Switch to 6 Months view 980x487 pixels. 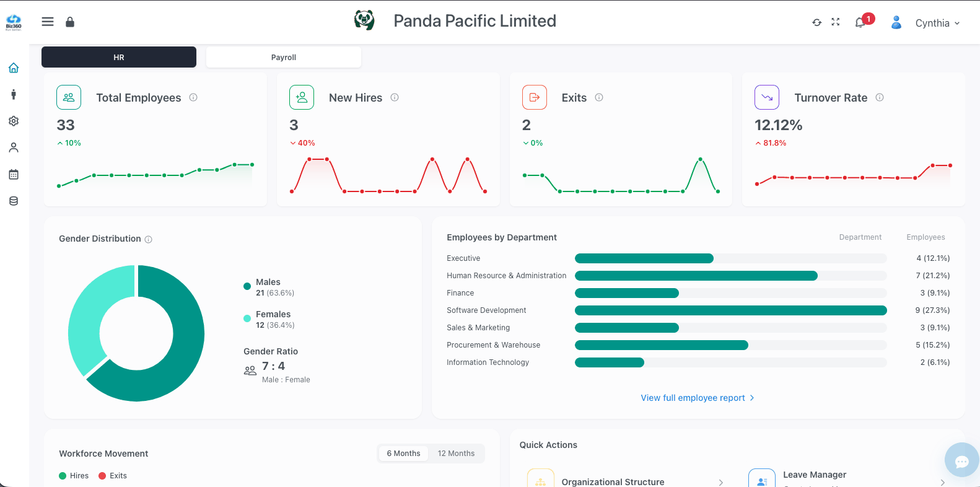point(403,454)
